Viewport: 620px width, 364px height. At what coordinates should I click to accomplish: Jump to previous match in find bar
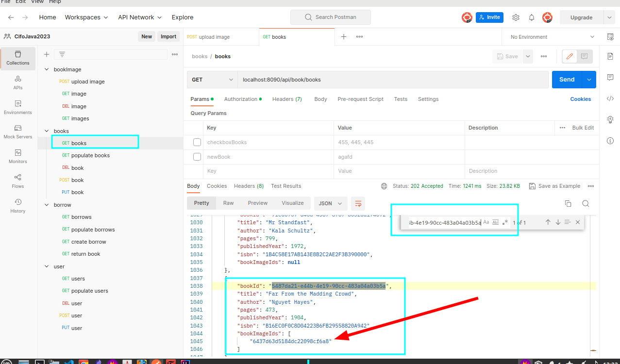[x=548, y=222]
